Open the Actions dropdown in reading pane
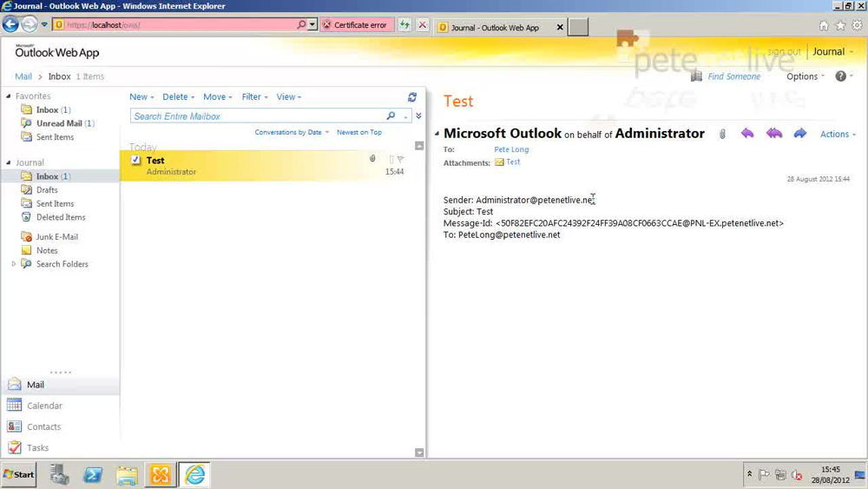The height and width of the screenshot is (489, 868). [838, 134]
